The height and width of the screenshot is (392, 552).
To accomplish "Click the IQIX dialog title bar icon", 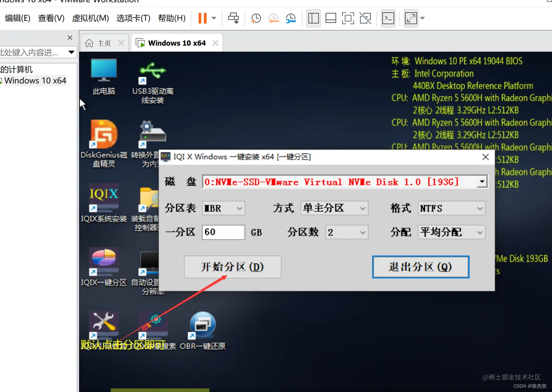I will pos(165,157).
